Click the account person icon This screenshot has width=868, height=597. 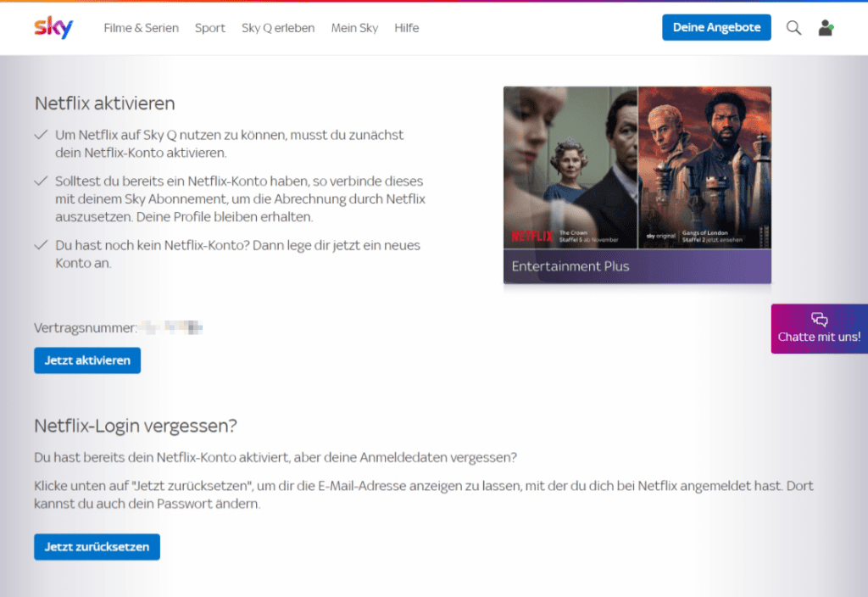pos(825,27)
